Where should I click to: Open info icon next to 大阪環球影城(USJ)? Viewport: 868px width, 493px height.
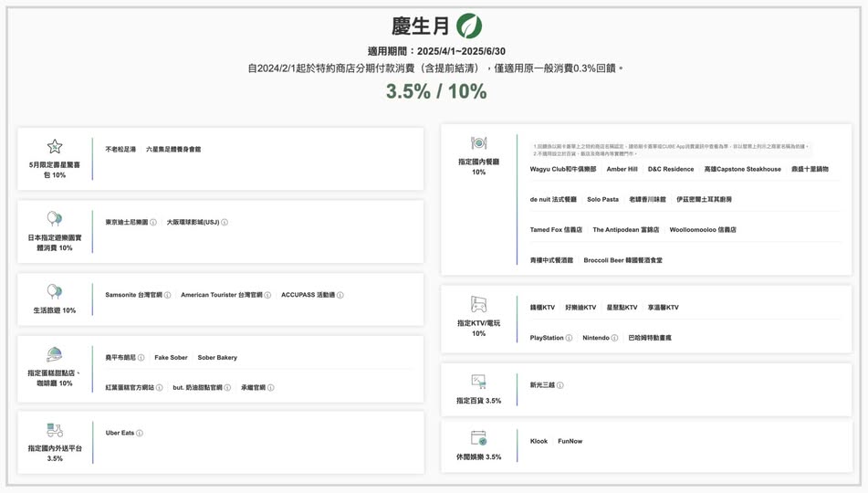point(225,222)
